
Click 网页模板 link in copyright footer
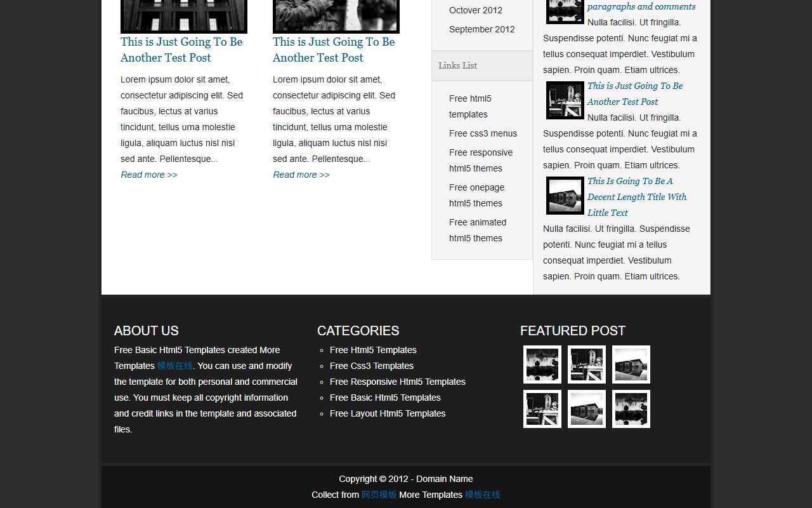[x=379, y=495]
